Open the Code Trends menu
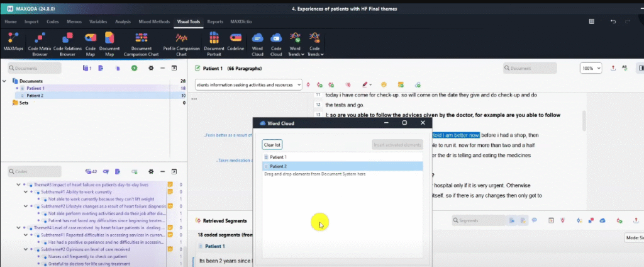 pyautogui.click(x=314, y=45)
